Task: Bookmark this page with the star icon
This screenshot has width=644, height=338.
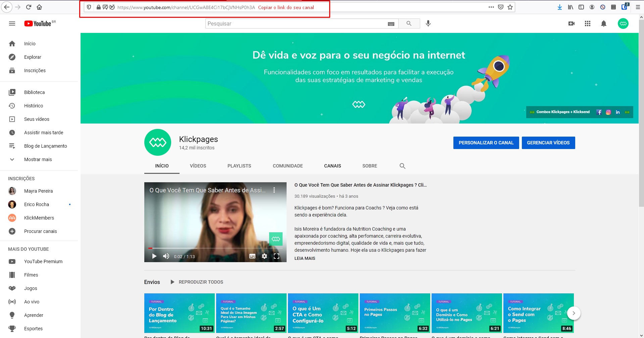Action: coord(510,7)
